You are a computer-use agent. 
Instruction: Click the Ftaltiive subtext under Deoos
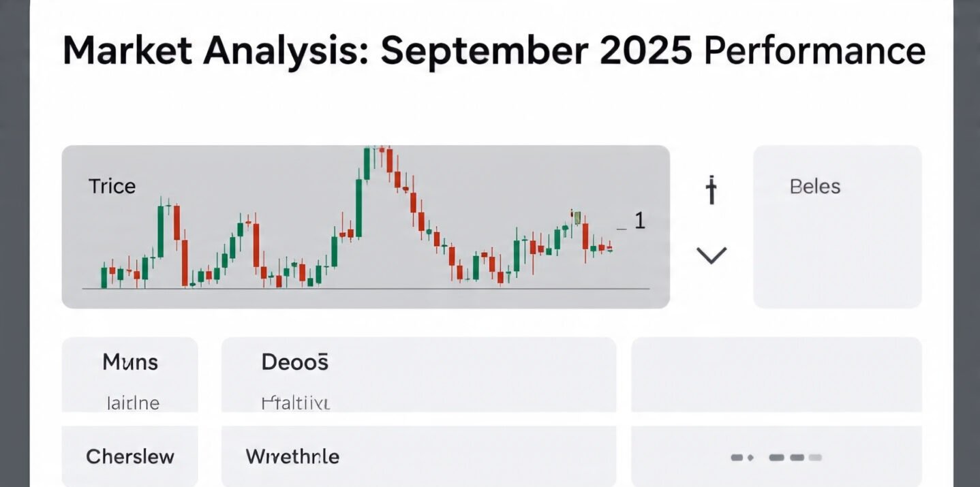pyautogui.click(x=296, y=403)
